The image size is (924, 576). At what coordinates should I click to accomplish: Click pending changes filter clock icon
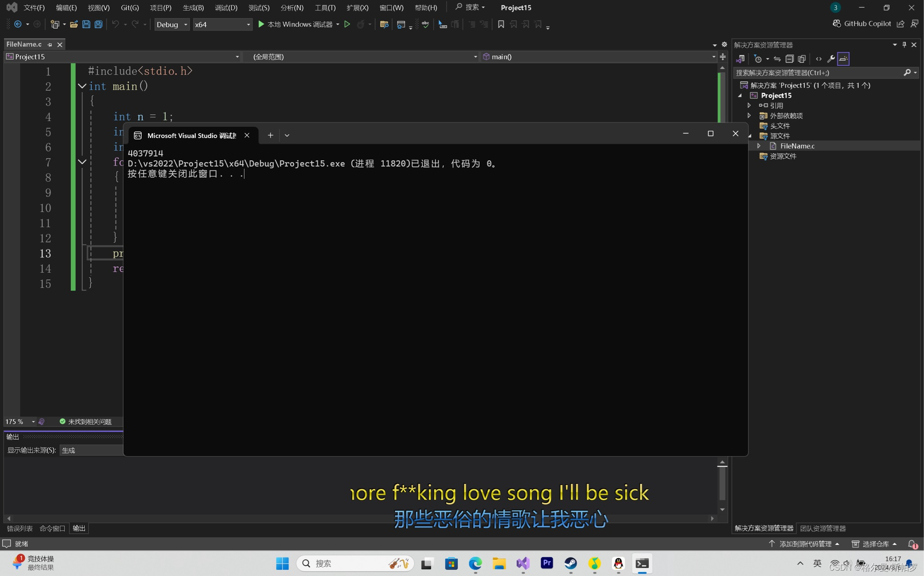click(758, 59)
